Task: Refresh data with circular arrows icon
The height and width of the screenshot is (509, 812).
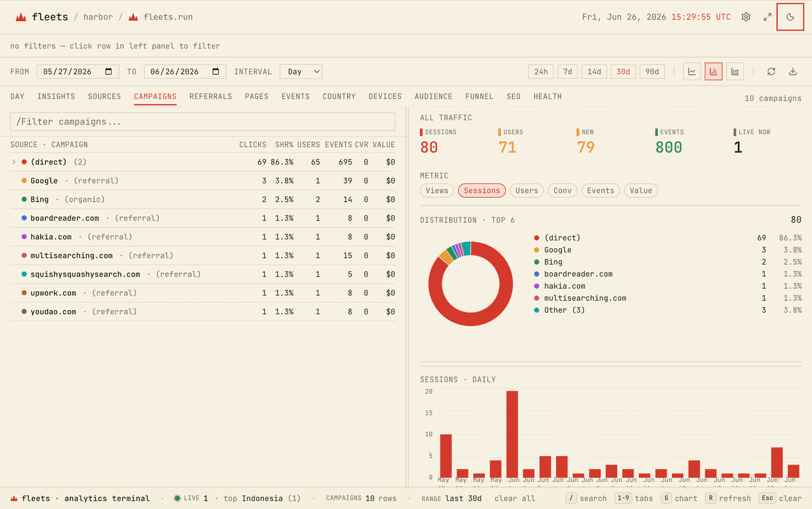Action: [x=771, y=72]
